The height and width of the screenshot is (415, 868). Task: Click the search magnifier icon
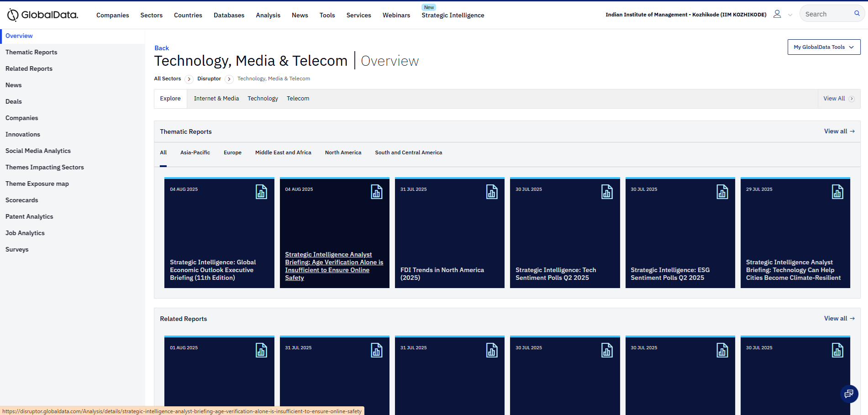(x=857, y=14)
